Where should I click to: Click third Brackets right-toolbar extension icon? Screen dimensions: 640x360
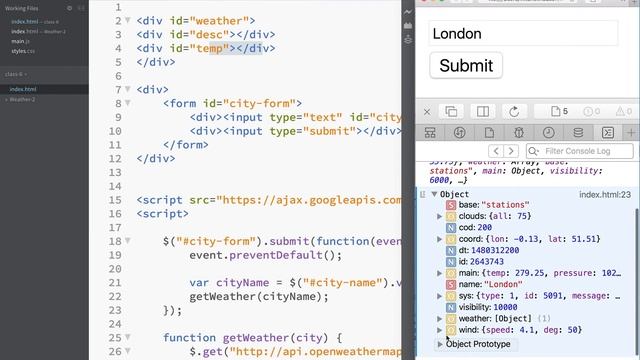tap(408, 40)
